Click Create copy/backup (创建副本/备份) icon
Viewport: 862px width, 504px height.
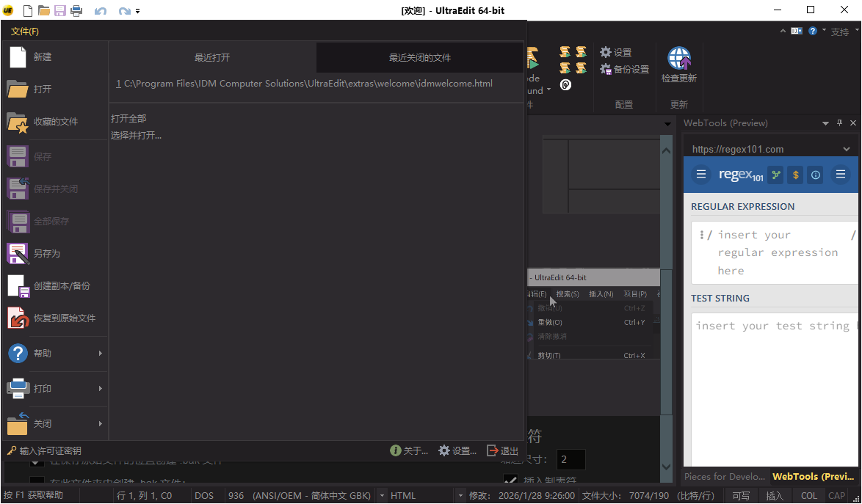[x=18, y=286]
